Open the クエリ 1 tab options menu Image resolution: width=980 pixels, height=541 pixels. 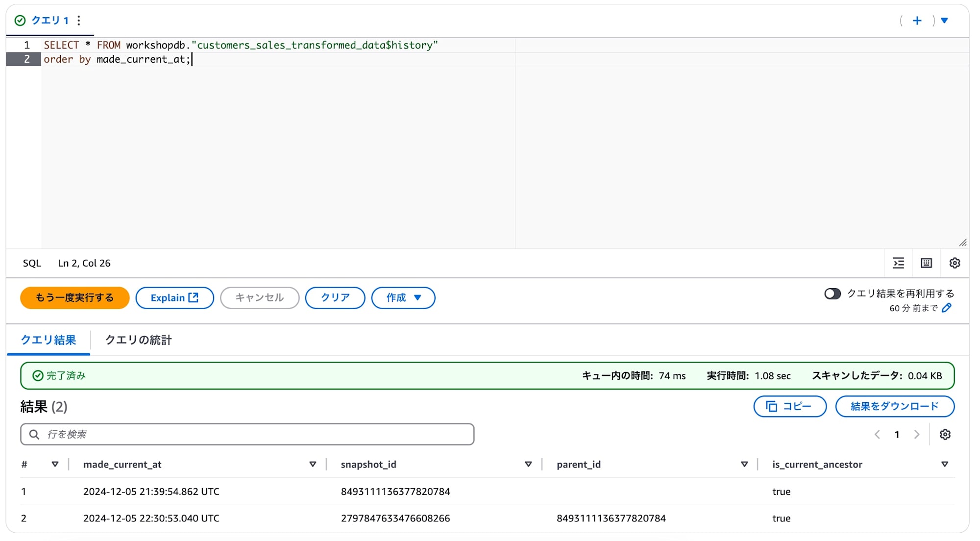pyautogui.click(x=79, y=21)
